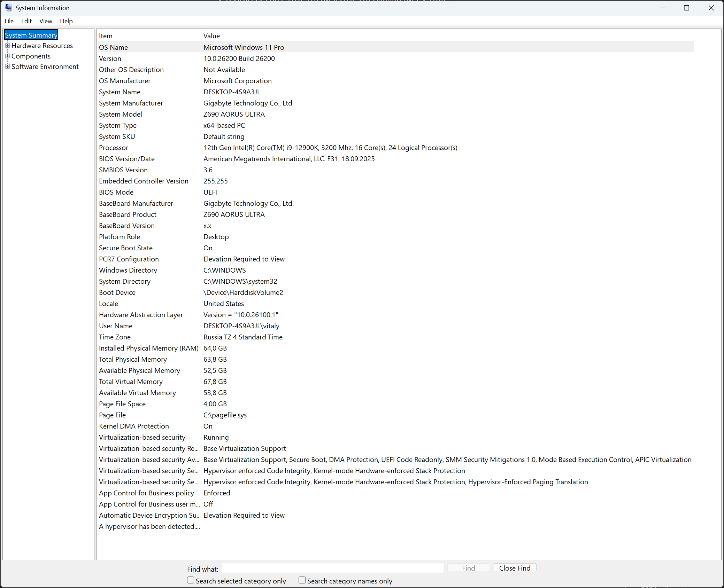Enable Search category names only
Viewport: 724px width, 588px height.
302,580
